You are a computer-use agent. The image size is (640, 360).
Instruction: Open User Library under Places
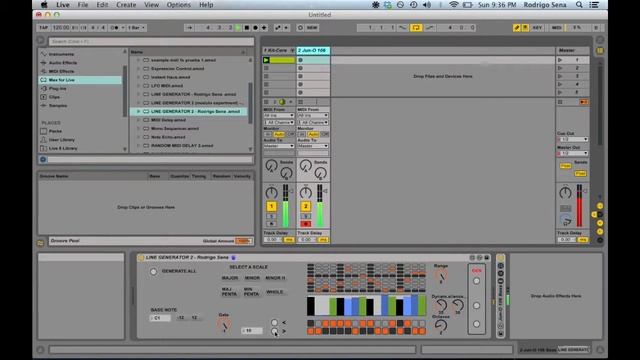tap(61, 140)
